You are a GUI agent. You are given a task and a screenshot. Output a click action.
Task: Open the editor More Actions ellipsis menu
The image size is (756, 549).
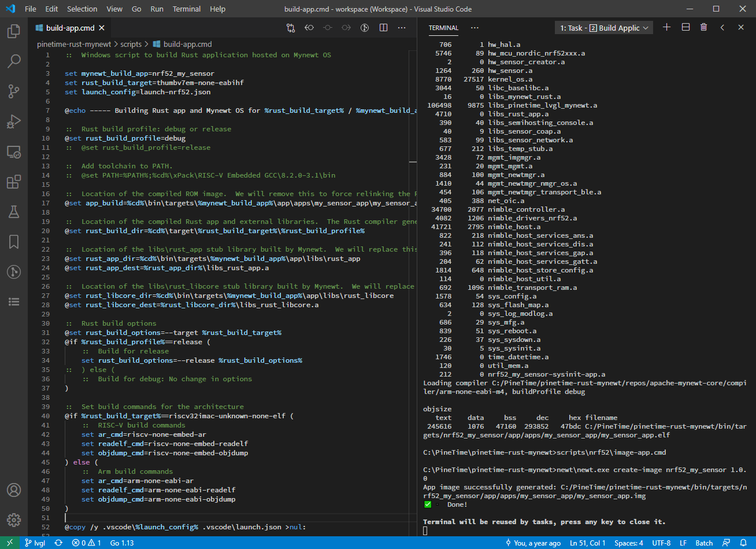click(402, 28)
